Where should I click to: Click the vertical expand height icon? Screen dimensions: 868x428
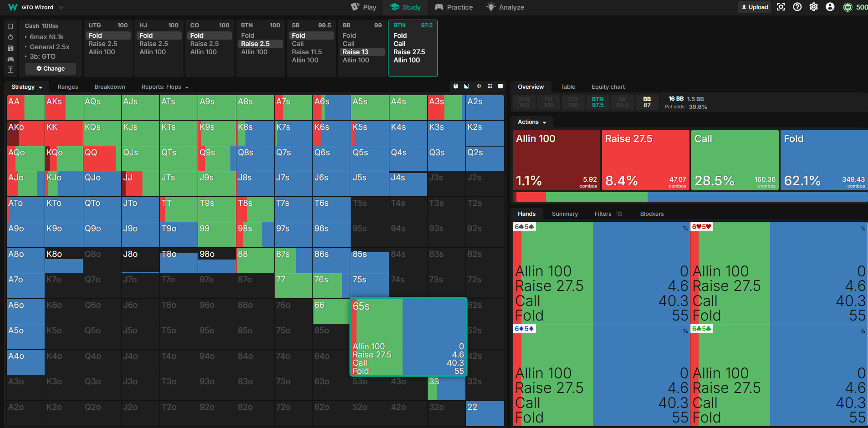[x=10, y=70]
